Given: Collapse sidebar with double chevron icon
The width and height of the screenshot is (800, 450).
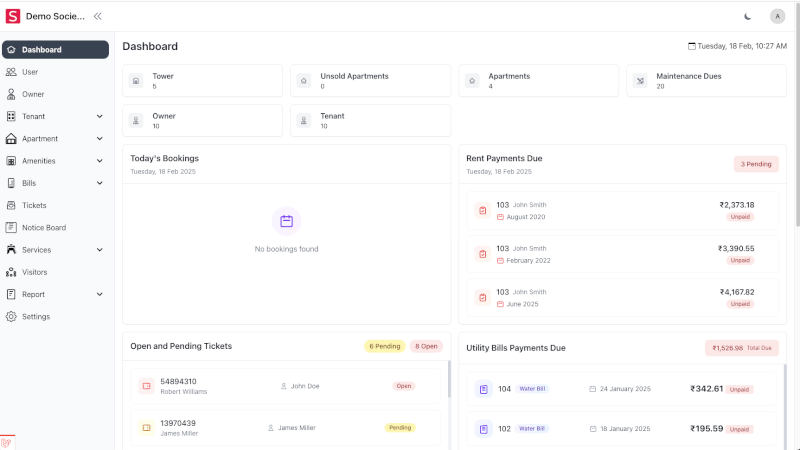Looking at the screenshot, I should (x=97, y=16).
